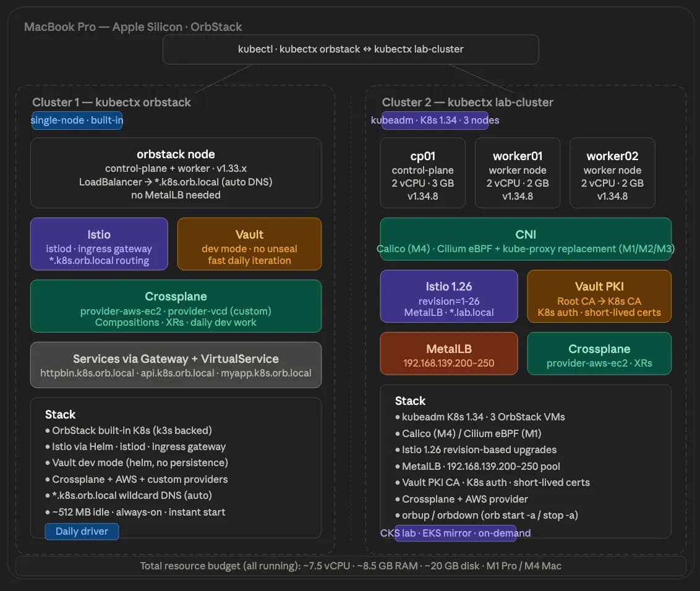
Task: Click 'istiod · ingress gateway' text
Action: [99, 249]
